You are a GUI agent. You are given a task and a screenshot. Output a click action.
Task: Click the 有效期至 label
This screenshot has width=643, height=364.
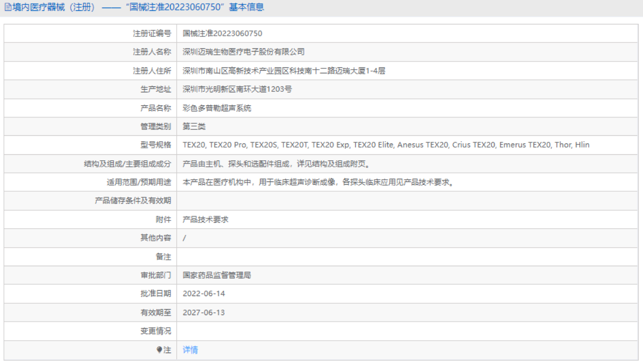click(x=156, y=312)
